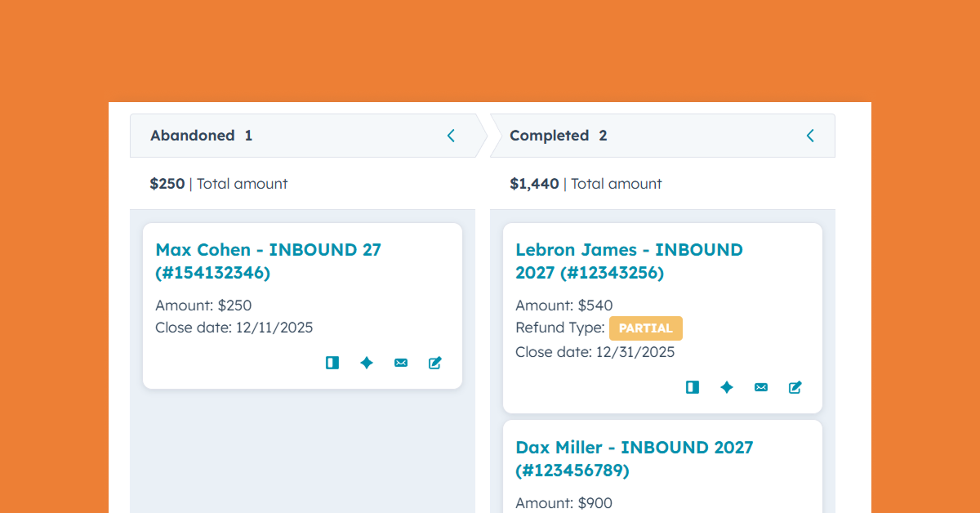Image resolution: width=980 pixels, height=513 pixels.
Task: Collapse the Completed column
Action: (x=810, y=136)
